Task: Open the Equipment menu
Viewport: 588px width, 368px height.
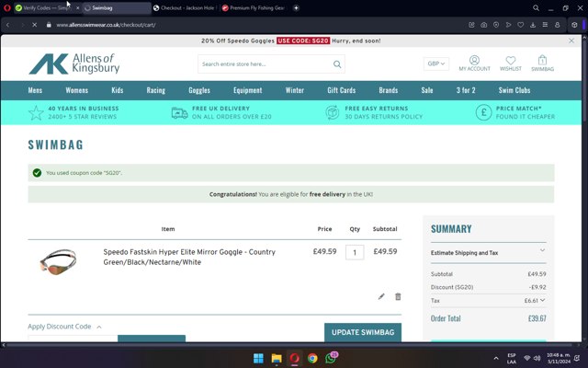Action: click(247, 90)
